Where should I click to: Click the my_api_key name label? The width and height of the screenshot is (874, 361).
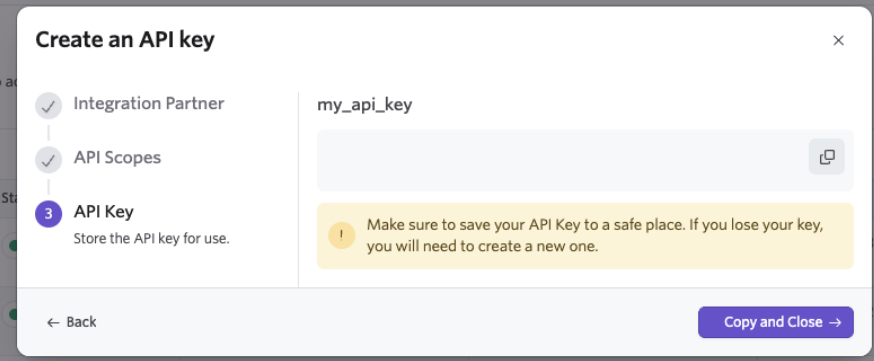[365, 105]
